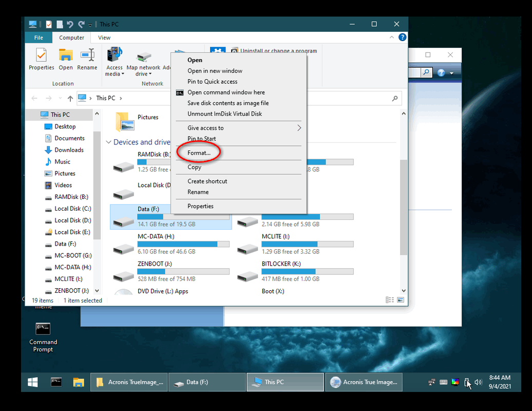Select the RAMDisk (B:) drive icon
Image resolution: width=532 pixels, height=411 pixels.
coord(123,166)
